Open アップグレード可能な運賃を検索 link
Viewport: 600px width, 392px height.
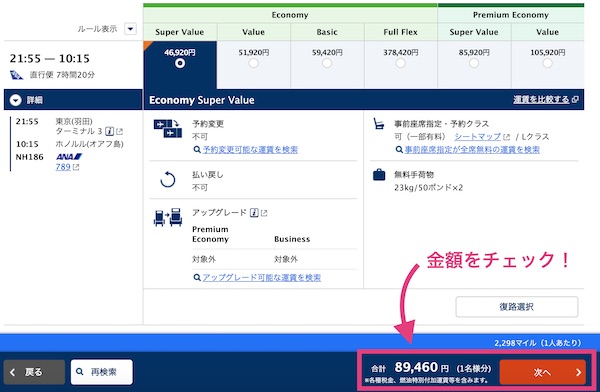[x=262, y=278]
